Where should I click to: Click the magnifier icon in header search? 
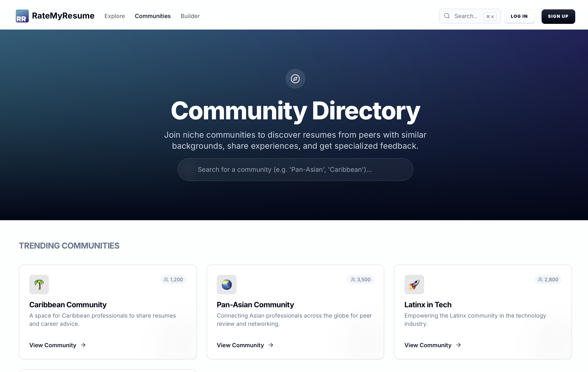pos(447,16)
